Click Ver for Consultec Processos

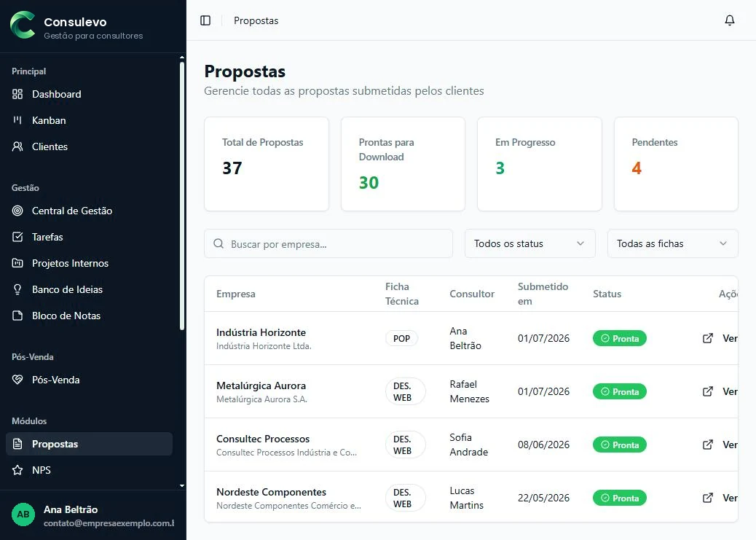pyautogui.click(x=730, y=445)
